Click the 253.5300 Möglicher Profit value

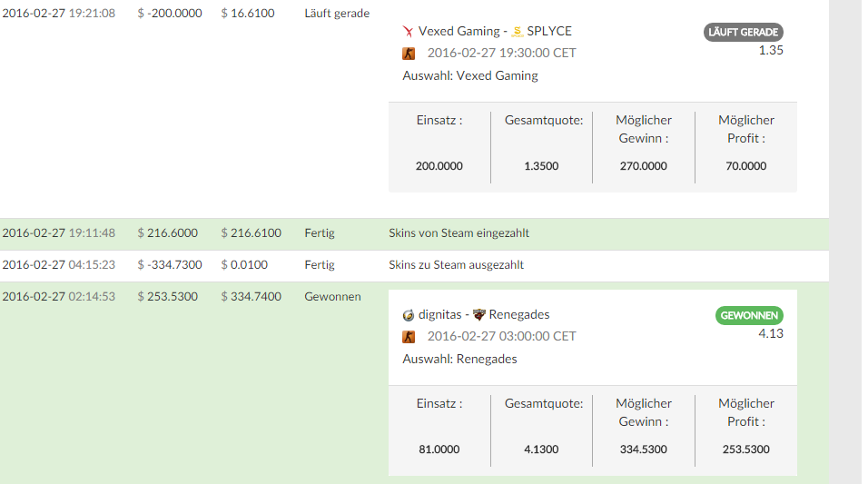(x=745, y=449)
